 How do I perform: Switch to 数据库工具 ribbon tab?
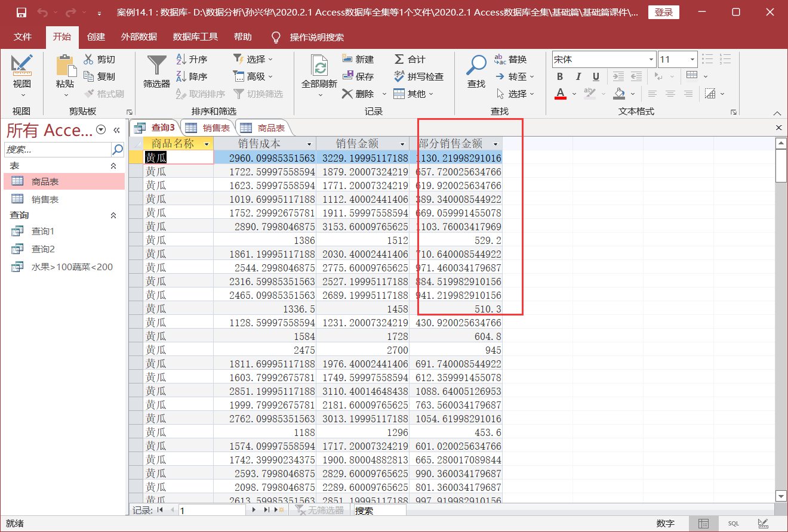[196, 37]
